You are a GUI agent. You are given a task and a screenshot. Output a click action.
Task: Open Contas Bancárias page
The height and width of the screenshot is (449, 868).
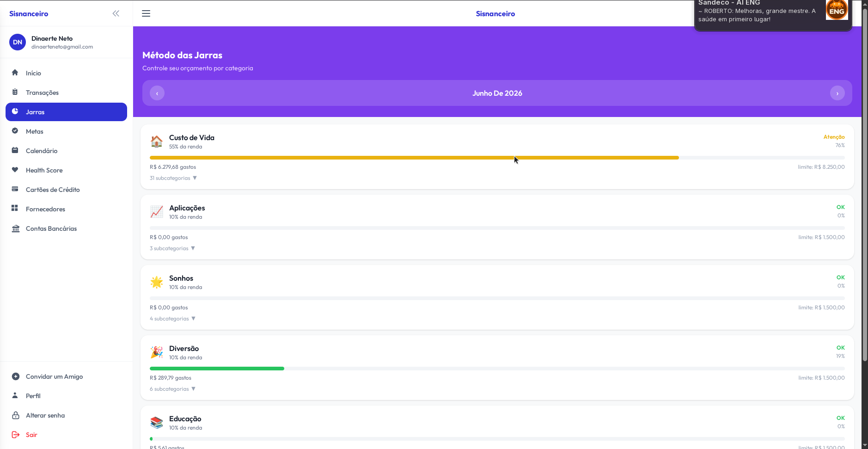66,228
